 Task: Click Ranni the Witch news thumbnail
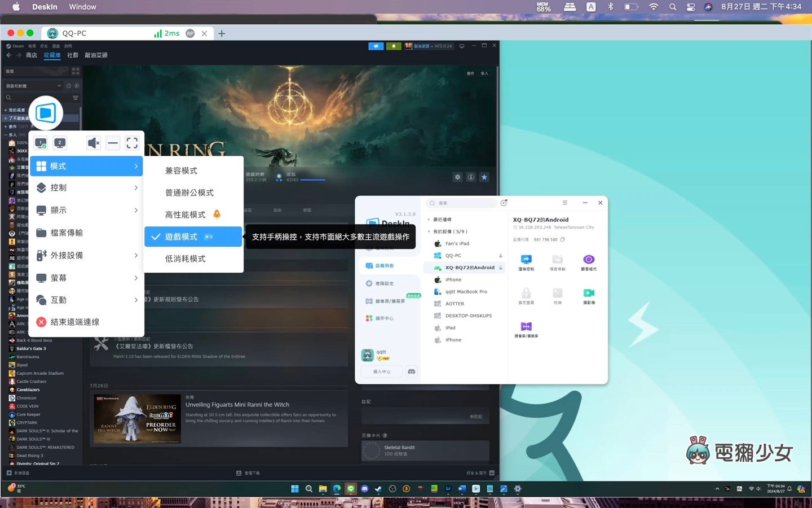click(x=137, y=418)
